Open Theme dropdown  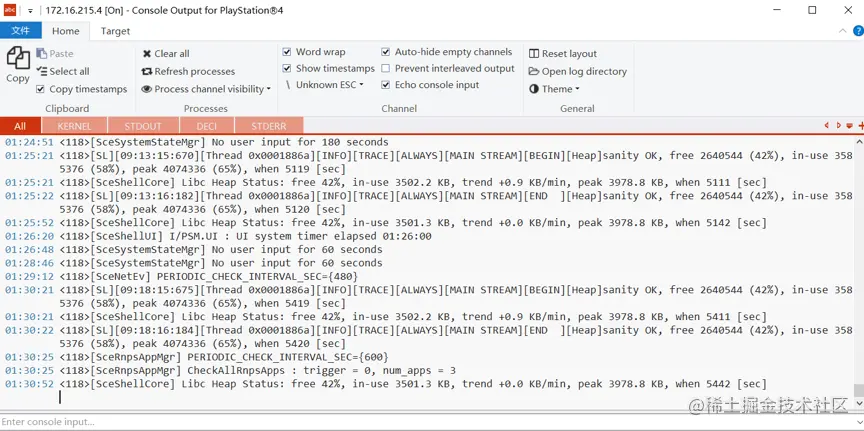click(554, 89)
